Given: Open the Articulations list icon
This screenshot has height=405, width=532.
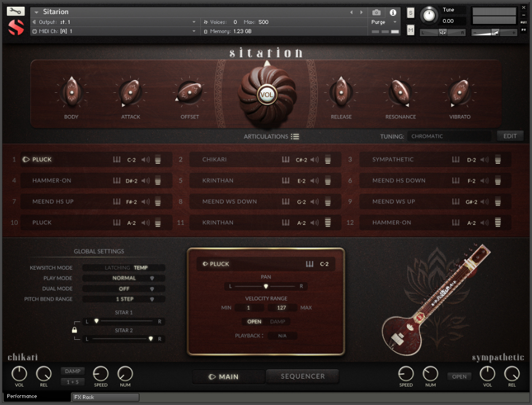Looking at the screenshot, I should (295, 136).
